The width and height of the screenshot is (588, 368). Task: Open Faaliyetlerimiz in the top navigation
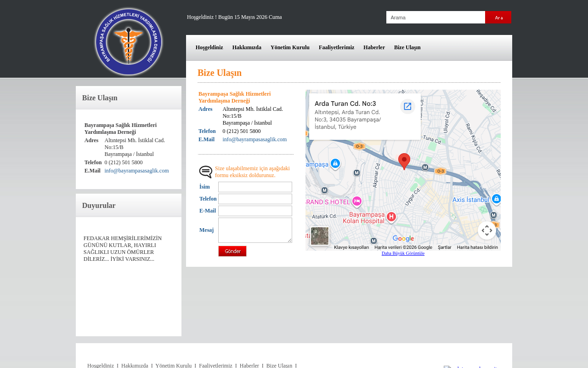point(336,47)
